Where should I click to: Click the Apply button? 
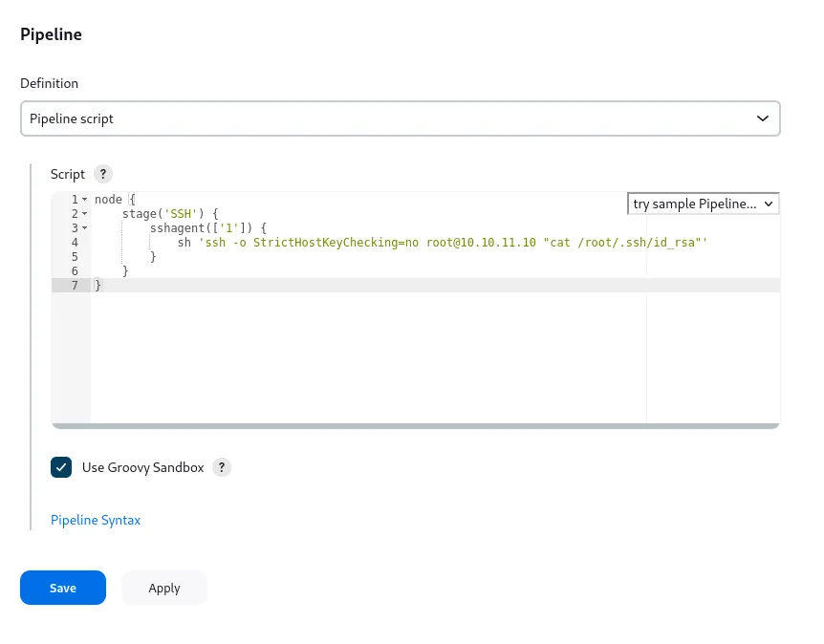click(x=164, y=588)
